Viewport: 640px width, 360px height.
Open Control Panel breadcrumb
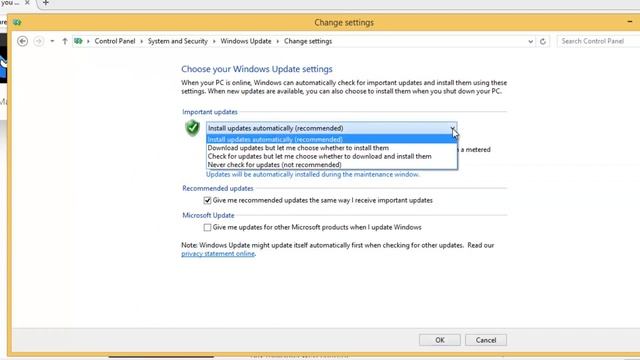pos(115,41)
